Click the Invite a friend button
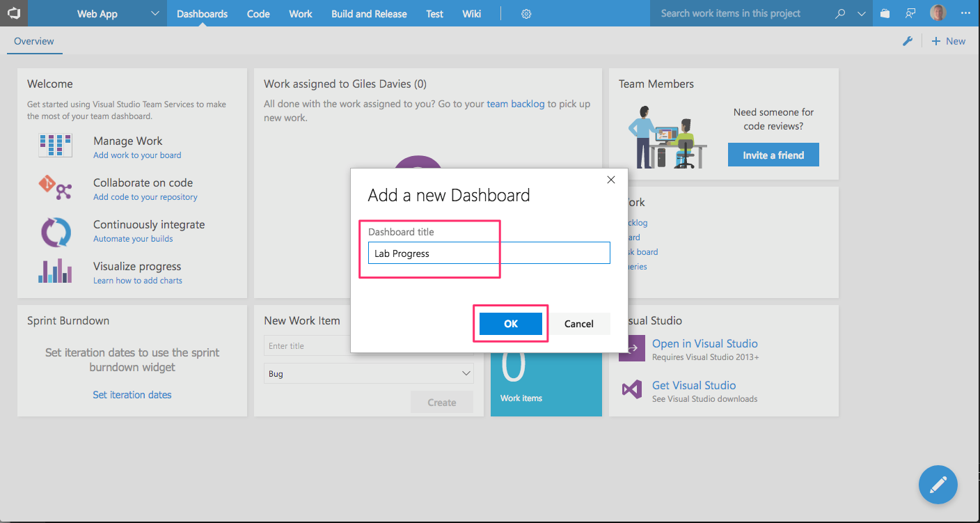Viewport: 980px width, 523px height. coord(773,155)
